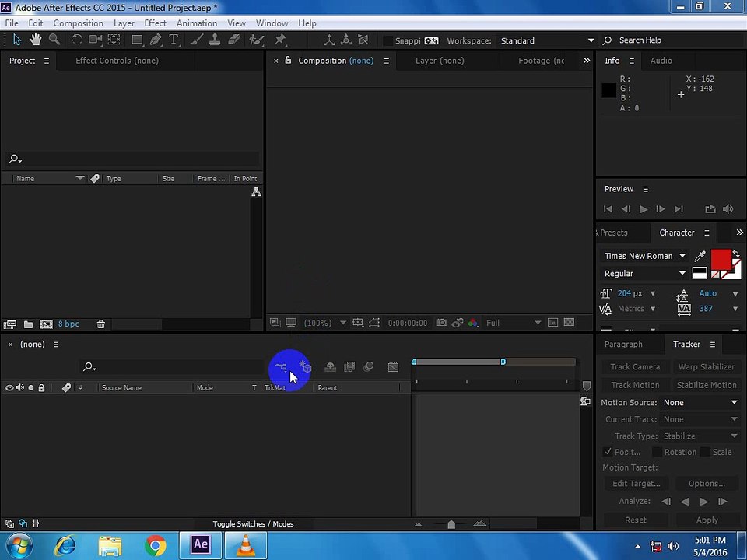Screen dimensions: 747x560
Task: Toggle the Position checkbox in Tracker
Action: 608,451
